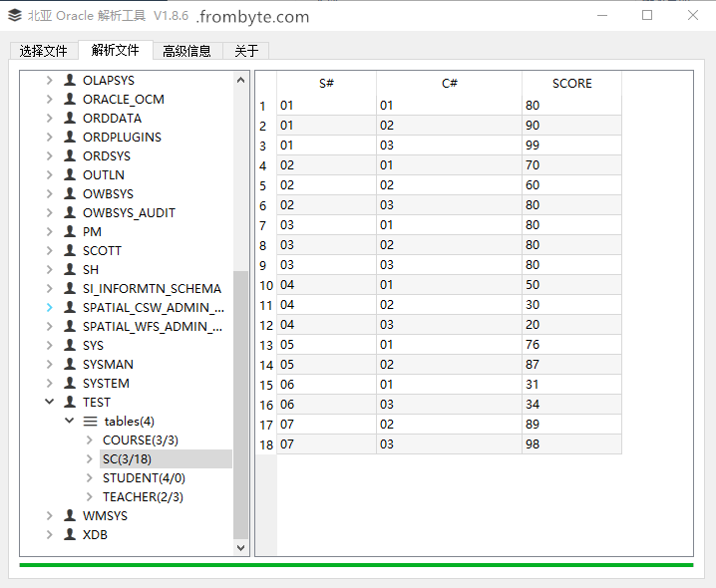Select S# cell 06 in row 15
Viewport: 716px width, 588px height.
point(326,385)
